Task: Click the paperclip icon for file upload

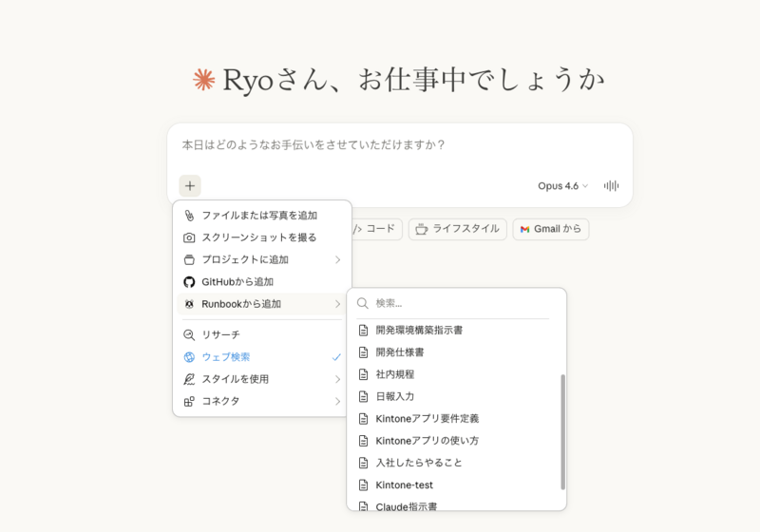Action: point(189,216)
